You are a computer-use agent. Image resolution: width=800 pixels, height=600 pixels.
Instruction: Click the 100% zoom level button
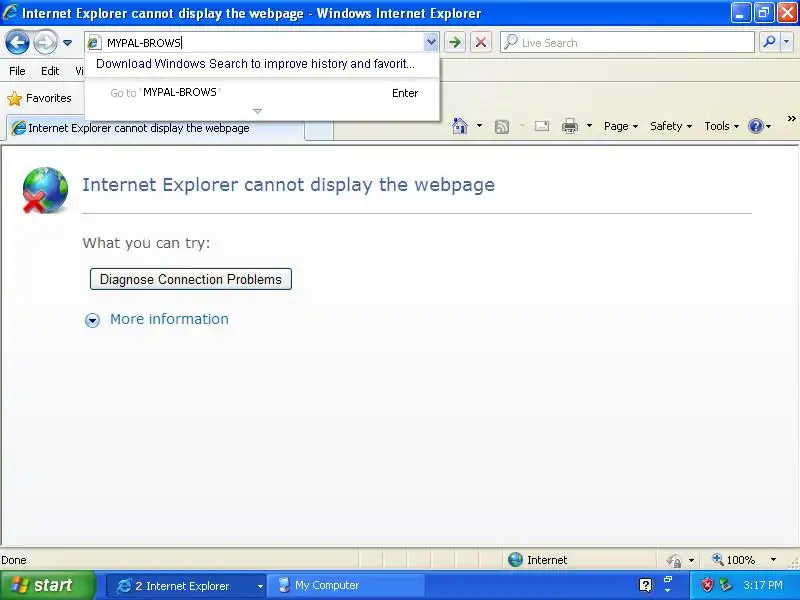point(734,560)
